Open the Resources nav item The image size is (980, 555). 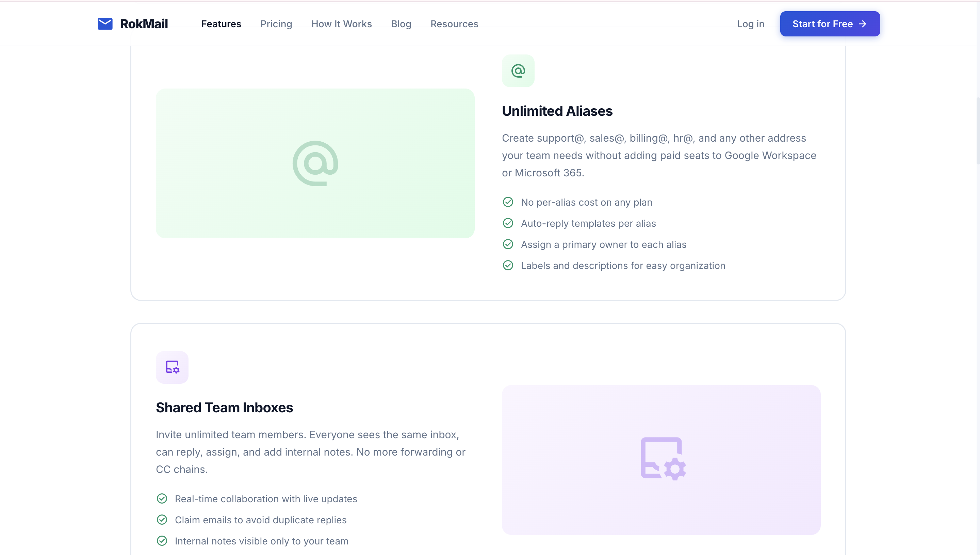(x=454, y=23)
